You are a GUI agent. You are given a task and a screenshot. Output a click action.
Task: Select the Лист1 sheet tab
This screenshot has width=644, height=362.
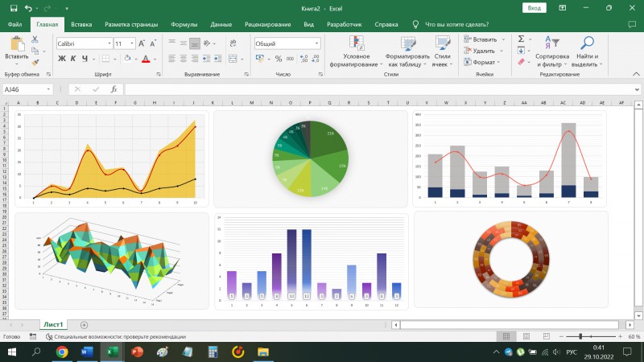pyautogui.click(x=53, y=325)
